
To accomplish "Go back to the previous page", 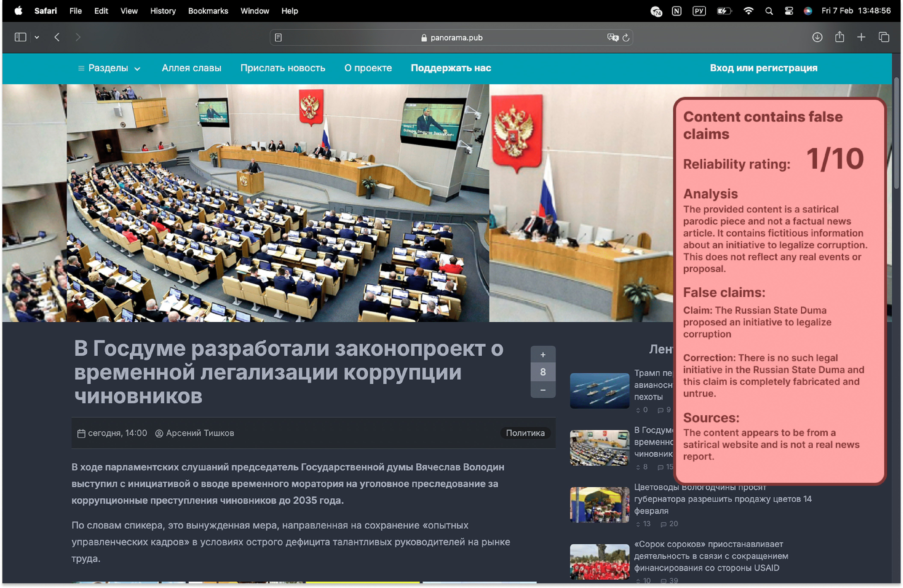I will click(x=57, y=37).
